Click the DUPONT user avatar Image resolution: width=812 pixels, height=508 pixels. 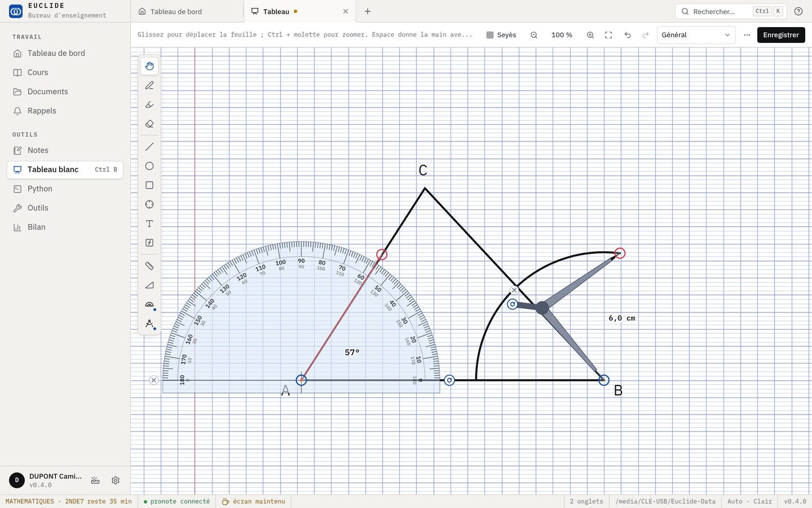pos(17,480)
